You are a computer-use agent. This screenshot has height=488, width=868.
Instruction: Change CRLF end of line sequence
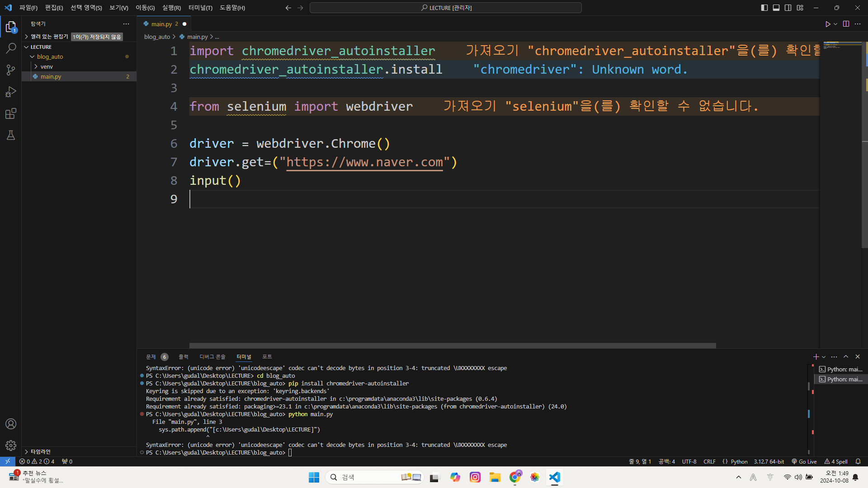point(709,461)
